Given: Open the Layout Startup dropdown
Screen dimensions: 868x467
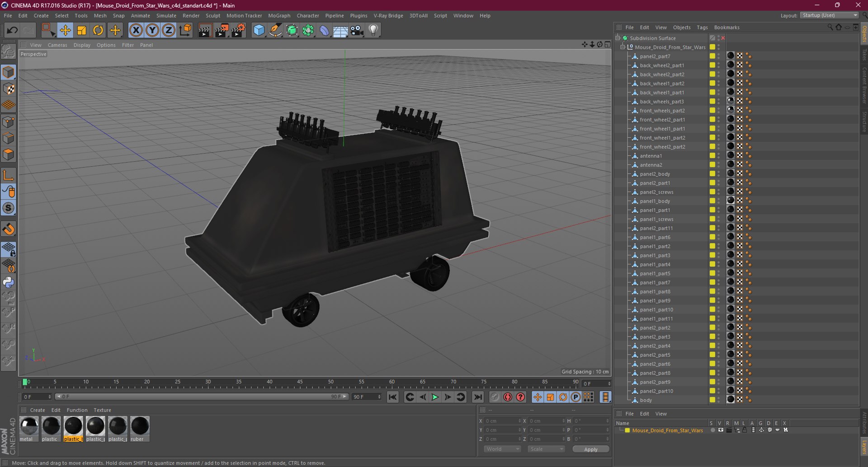Looking at the screenshot, I should [830, 15].
